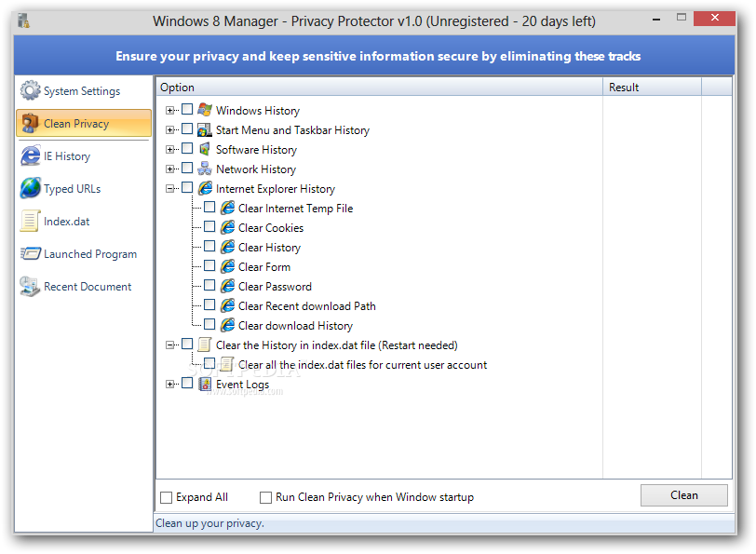This screenshot has height=554, width=756.
Task: Click the Option column header
Action: point(380,88)
